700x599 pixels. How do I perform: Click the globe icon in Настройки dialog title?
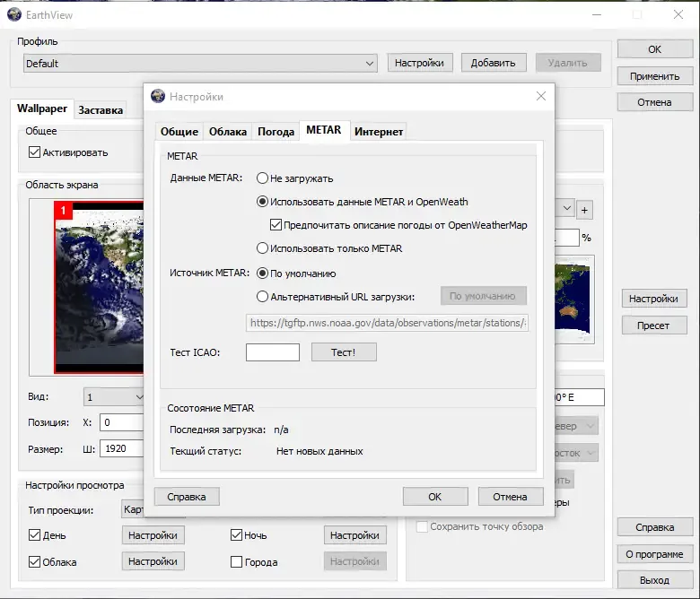[158, 96]
